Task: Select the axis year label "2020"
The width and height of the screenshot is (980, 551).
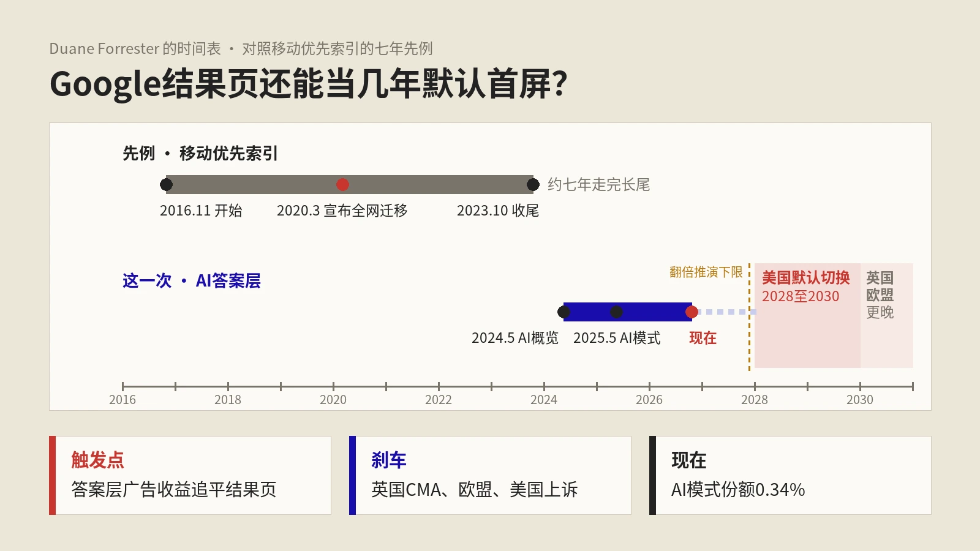Action: click(333, 400)
